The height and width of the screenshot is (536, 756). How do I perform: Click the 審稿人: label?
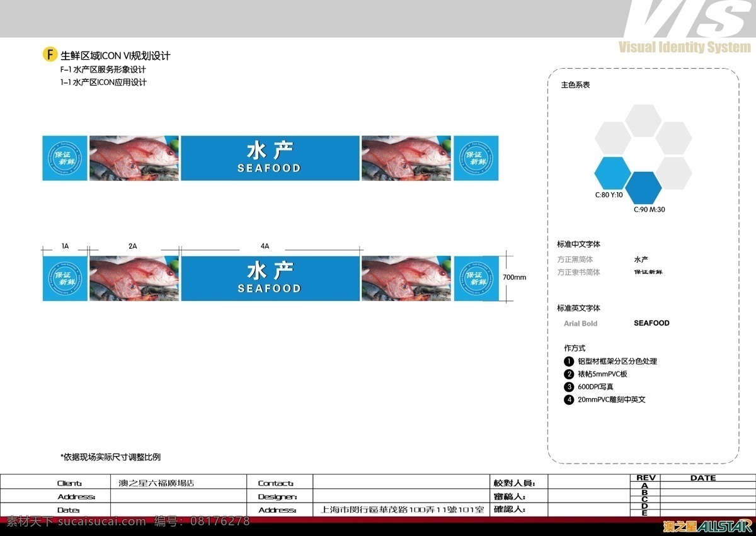coord(510,496)
